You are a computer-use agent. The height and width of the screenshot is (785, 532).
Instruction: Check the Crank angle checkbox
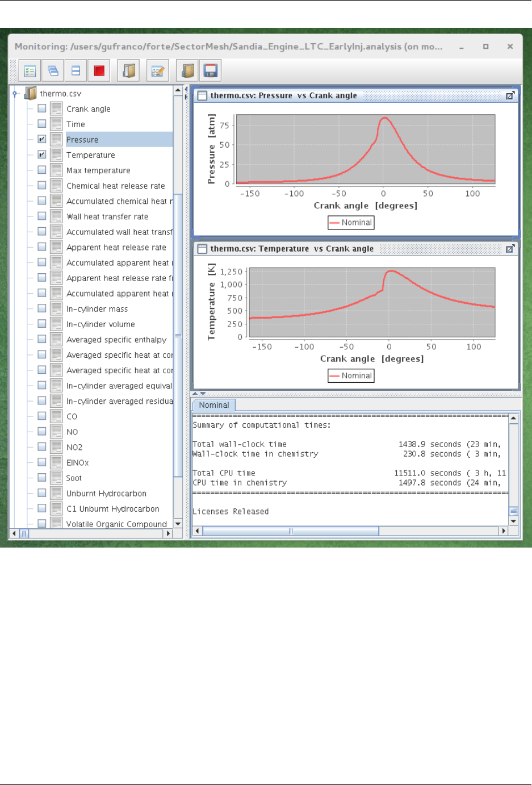click(42, 108)
